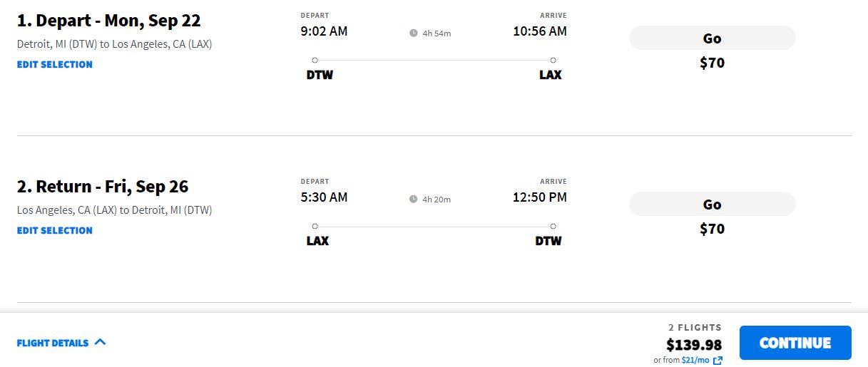Click the 12:50 PM arrival time
Image resolution: width=868 pixels, height=367 pixels.
point(540,197)
